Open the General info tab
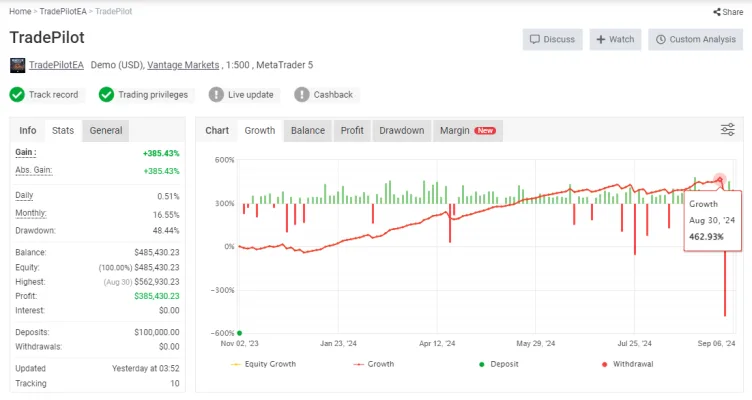Image resolution: width=752 pixels, height=400 pixels. 106,130
